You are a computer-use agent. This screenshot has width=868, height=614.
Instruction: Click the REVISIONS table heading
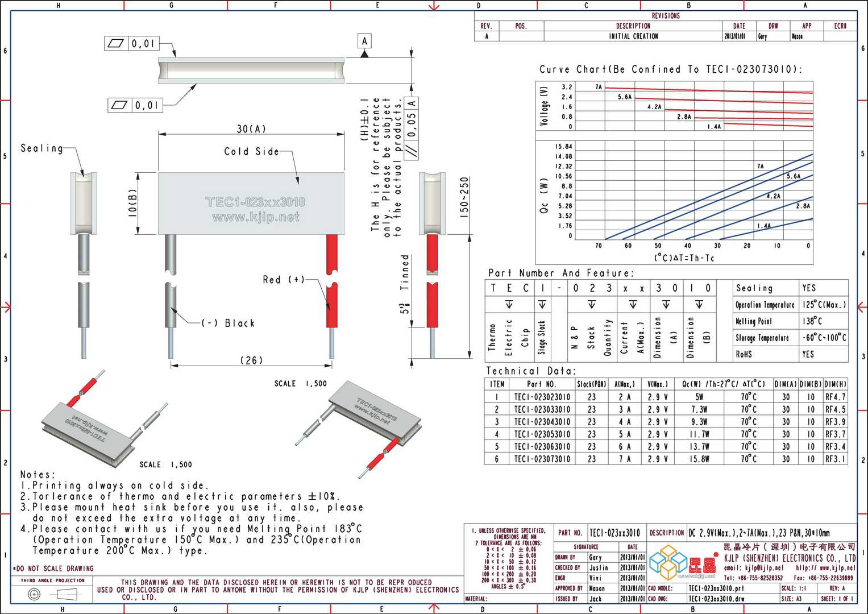(666, 16)
